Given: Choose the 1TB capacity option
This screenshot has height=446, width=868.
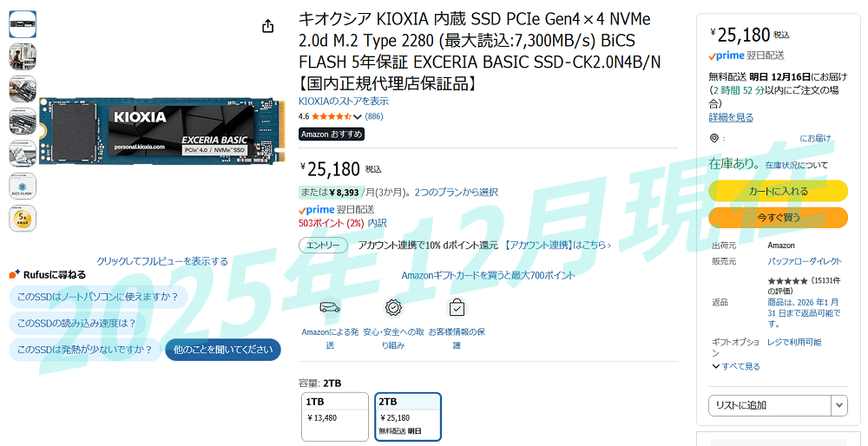Looking at the screenshot, I should (x=335, y=416).
